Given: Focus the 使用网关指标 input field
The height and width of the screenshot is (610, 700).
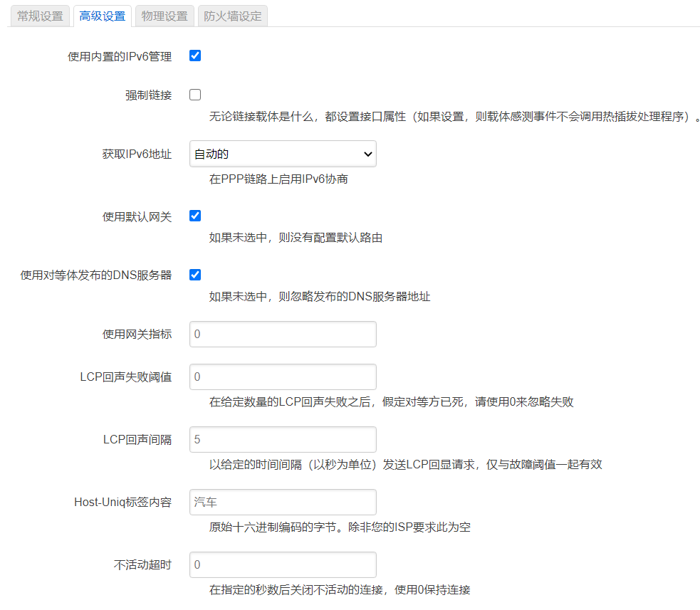Looking at the screenshot, I should (x=283, y=334).
